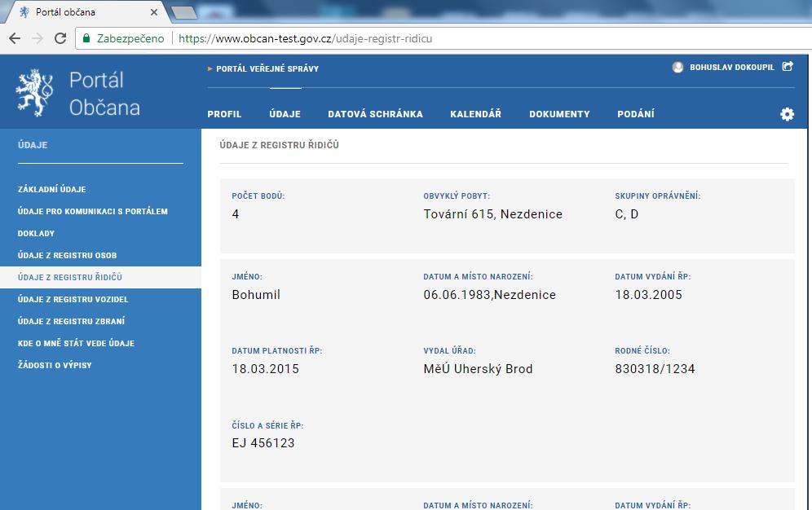
Task: Open the Kalendář tab
Action: (x=476, y=114)
